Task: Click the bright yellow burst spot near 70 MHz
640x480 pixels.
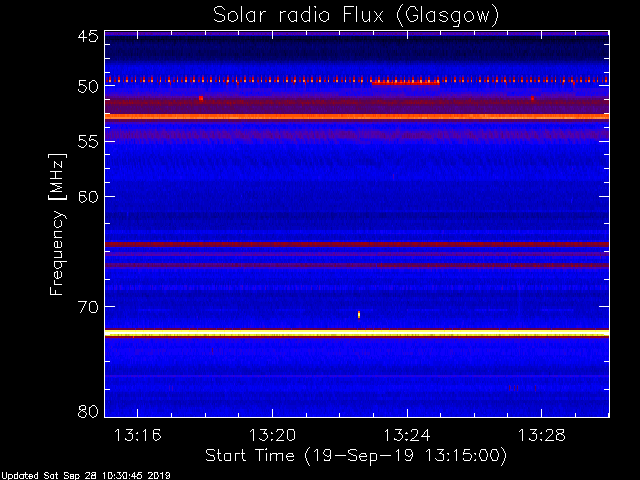Action: point(359,315)
